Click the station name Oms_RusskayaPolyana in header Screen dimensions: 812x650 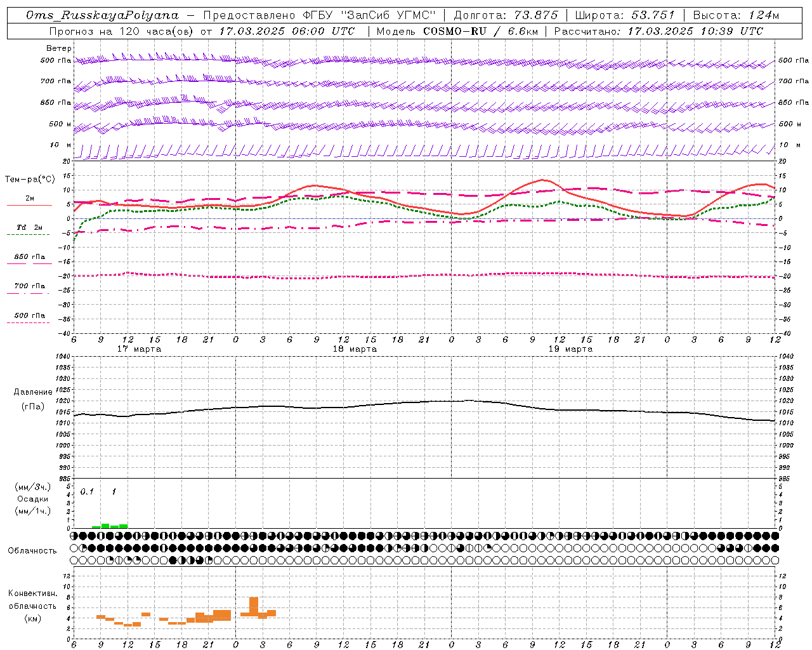click(x=103, y=15)
